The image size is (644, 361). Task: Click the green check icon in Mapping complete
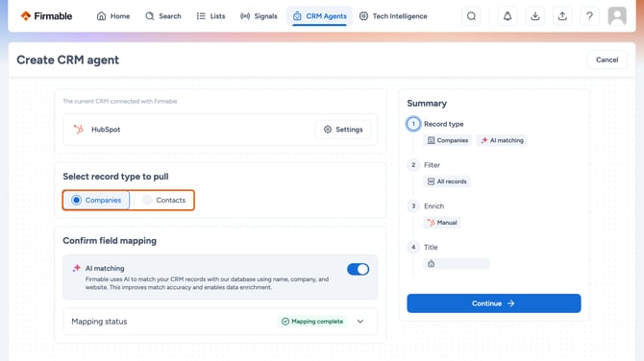285,322
